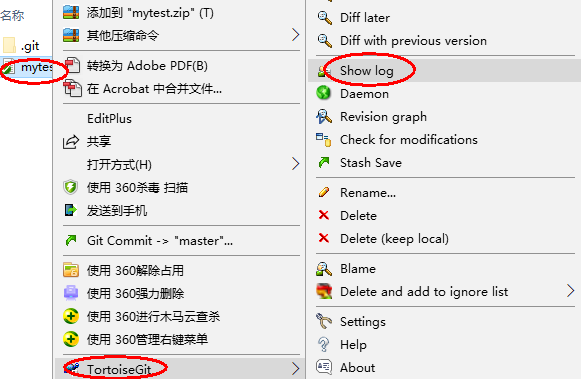
Task: Expand the 其他压缩命令 submenu arrow
Action: 295,35
